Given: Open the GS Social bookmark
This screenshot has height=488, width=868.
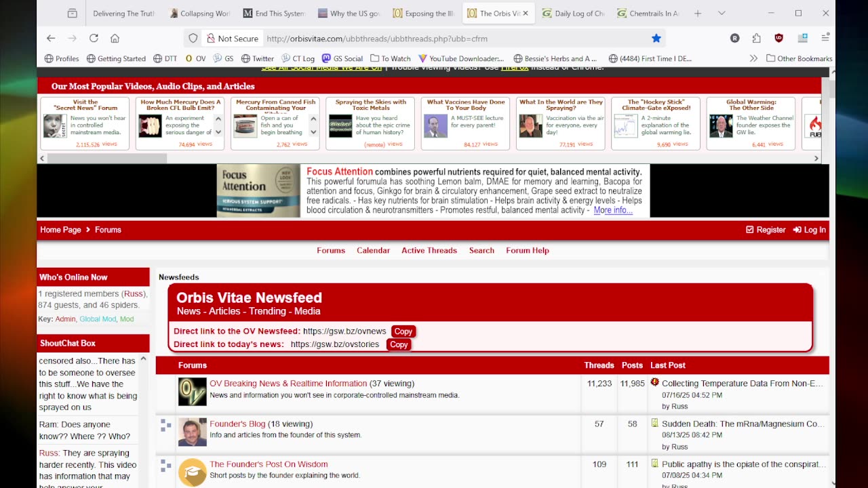Looking at the screenshot, I should pos(342,58).
